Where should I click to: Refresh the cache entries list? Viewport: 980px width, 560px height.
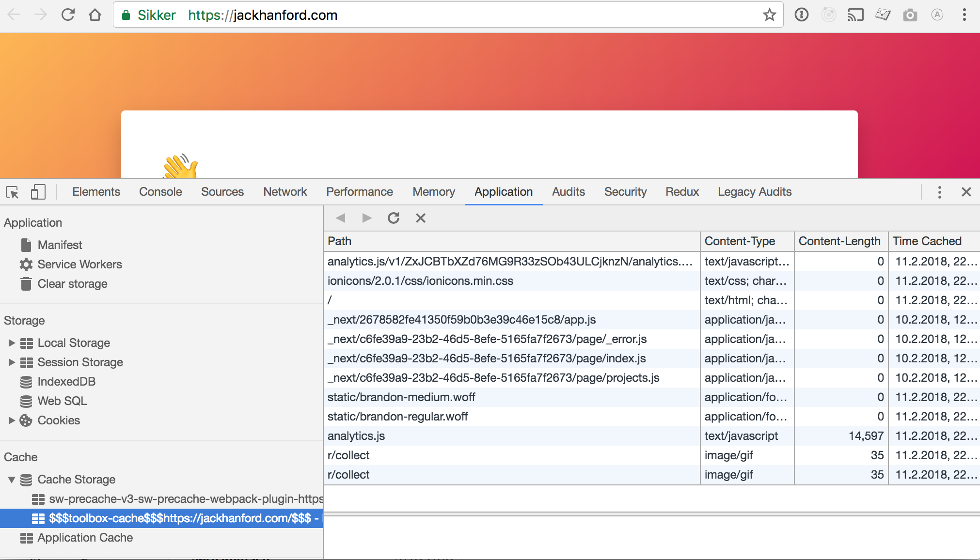pos(394,218)
